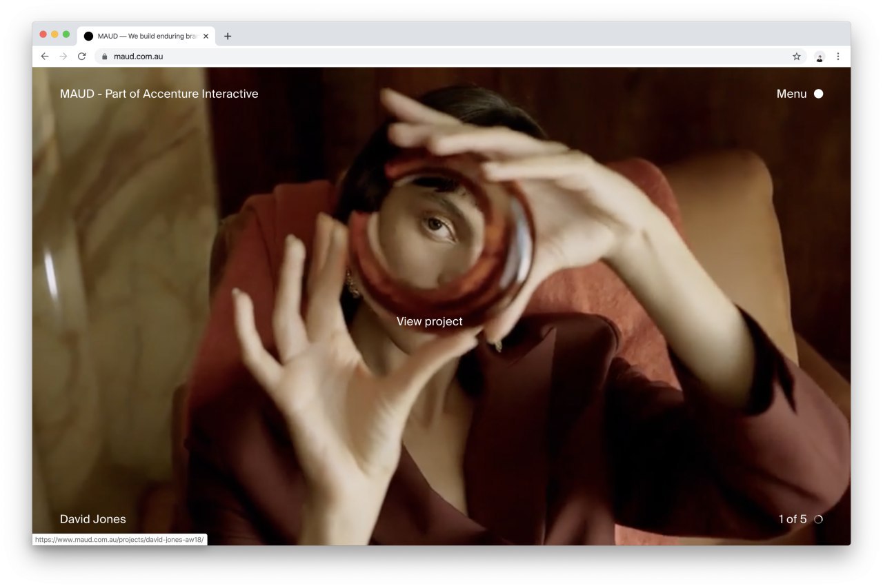Maximize the window with green button
Viewport: 883px width, 588px height.
(66, 34)
